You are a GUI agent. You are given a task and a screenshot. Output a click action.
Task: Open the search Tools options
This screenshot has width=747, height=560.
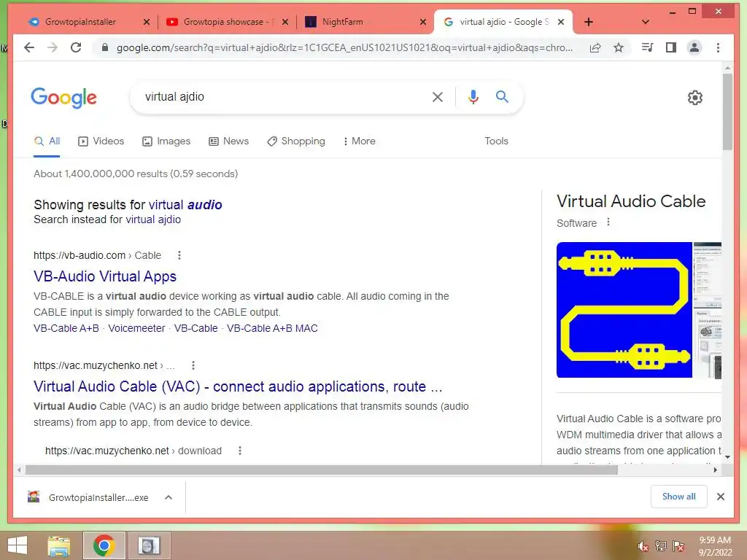(496, 141)
